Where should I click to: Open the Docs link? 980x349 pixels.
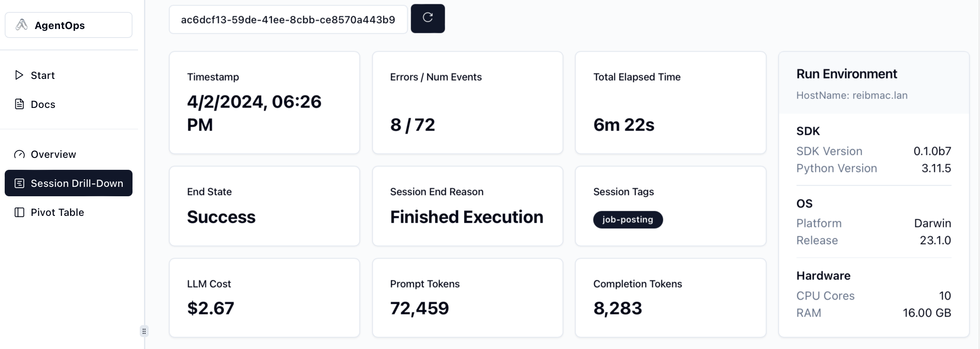43,105
